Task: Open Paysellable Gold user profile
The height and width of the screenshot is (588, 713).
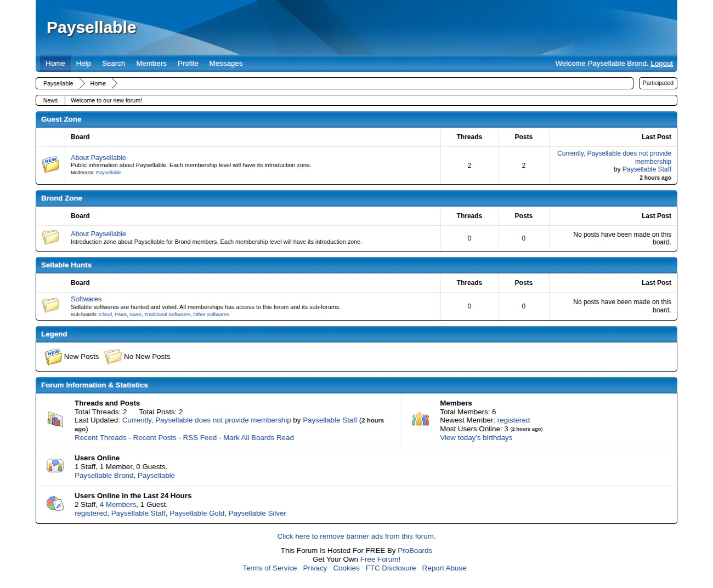Action: [x=197, y=513]
